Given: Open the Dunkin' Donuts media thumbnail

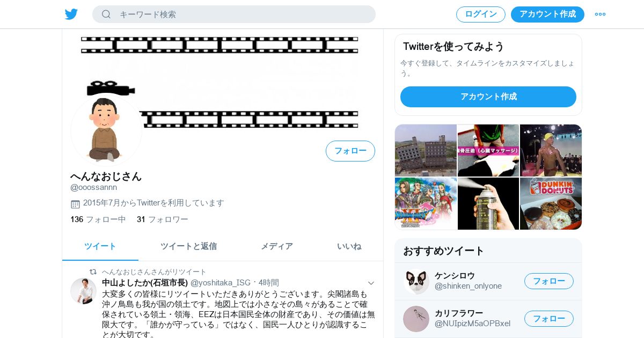Looking at the screenshot, I should (551, 203).
